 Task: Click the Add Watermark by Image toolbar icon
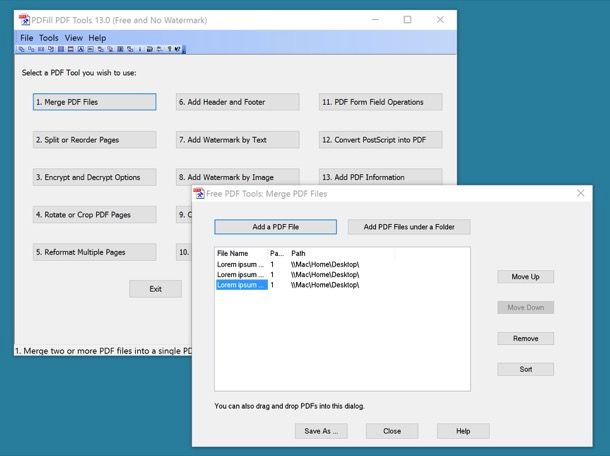tap(91, 49)
